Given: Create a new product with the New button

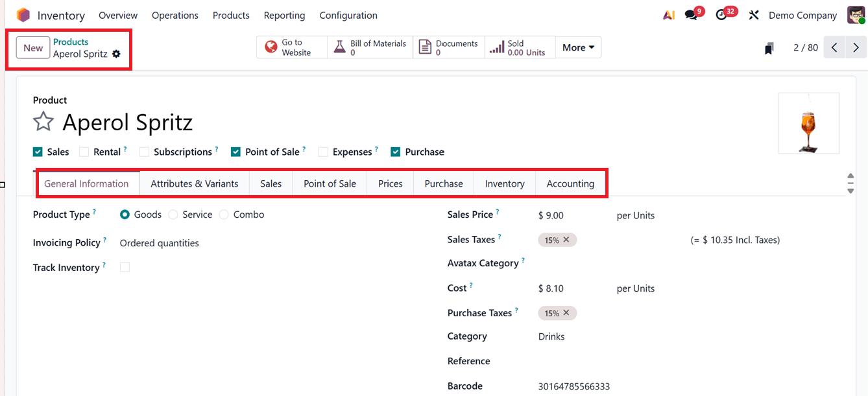Looking at the screenshot, I should [x=32, y=47].
